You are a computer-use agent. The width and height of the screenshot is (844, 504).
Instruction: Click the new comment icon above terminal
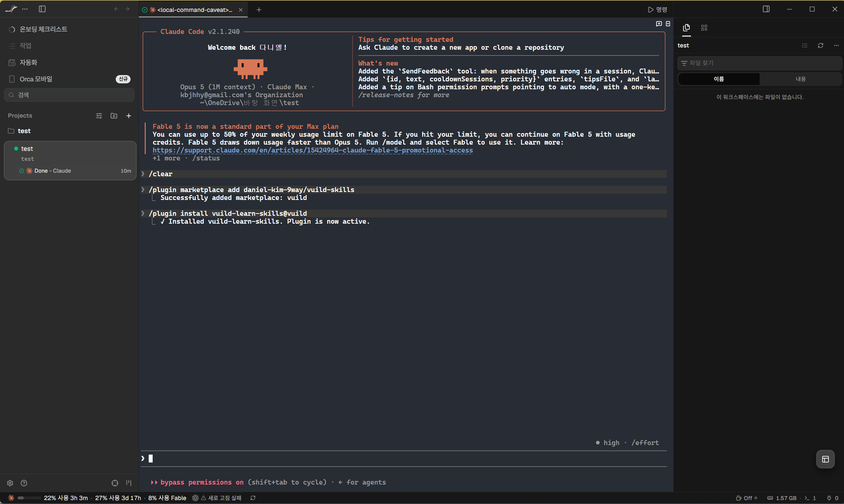659,24
